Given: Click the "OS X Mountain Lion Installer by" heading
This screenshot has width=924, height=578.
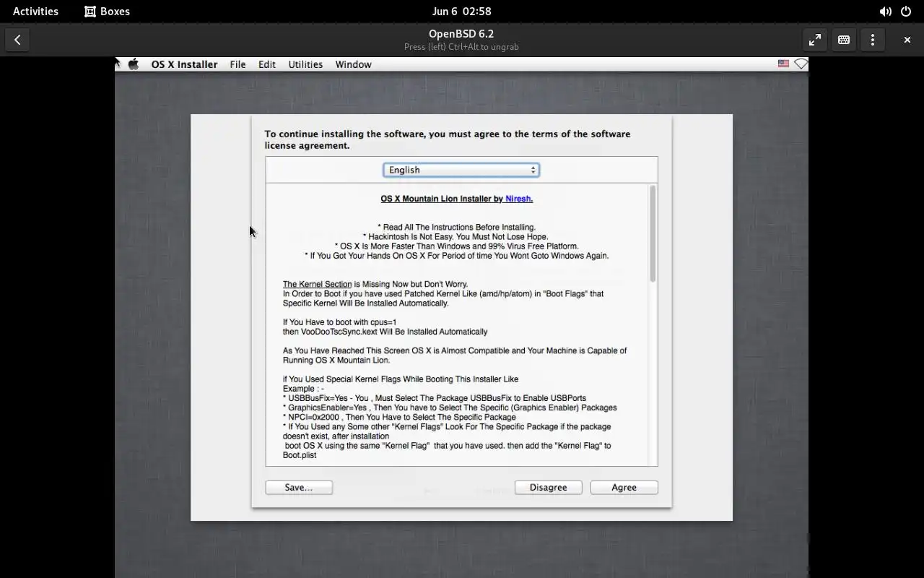Looking at the screenshot, I should click(442, 199).
